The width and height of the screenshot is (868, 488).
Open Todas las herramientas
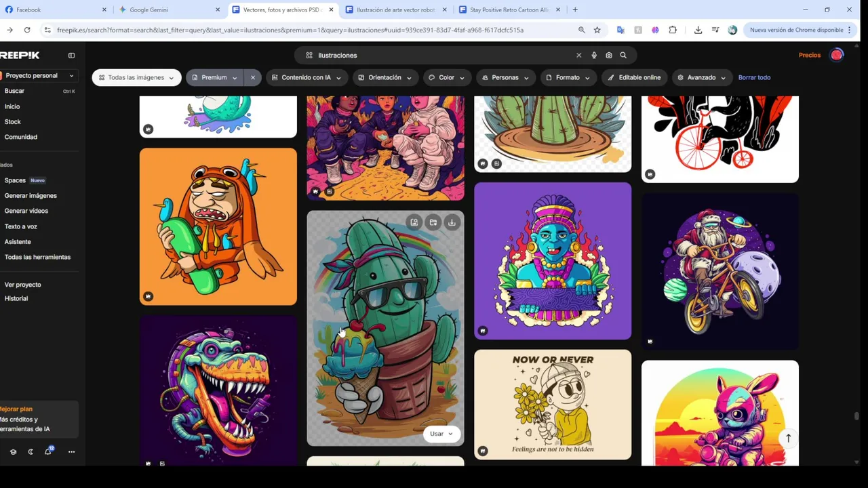pyautogui.click(x=37, y=257)
